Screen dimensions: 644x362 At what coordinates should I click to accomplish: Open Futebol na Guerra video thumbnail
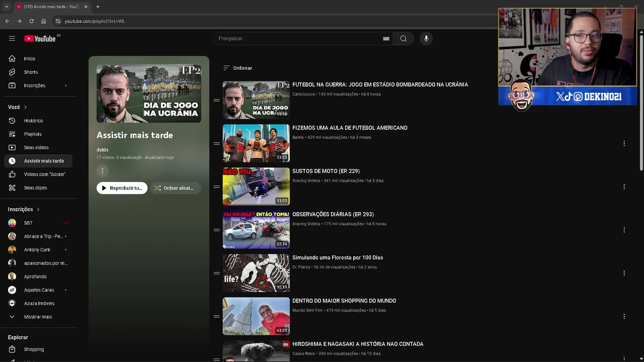(x=256, y=100)
